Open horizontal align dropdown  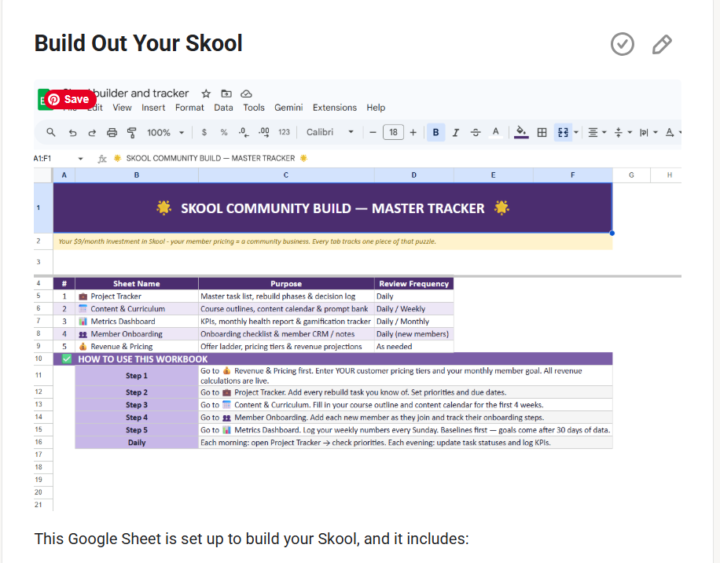pos(597,133)
